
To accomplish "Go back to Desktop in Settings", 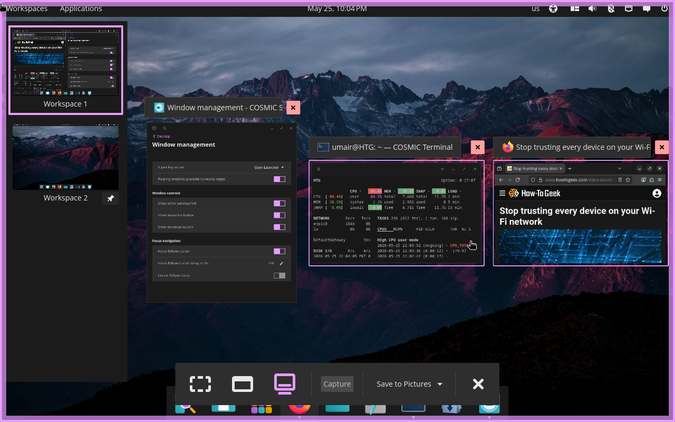I will tap(161, 136).
